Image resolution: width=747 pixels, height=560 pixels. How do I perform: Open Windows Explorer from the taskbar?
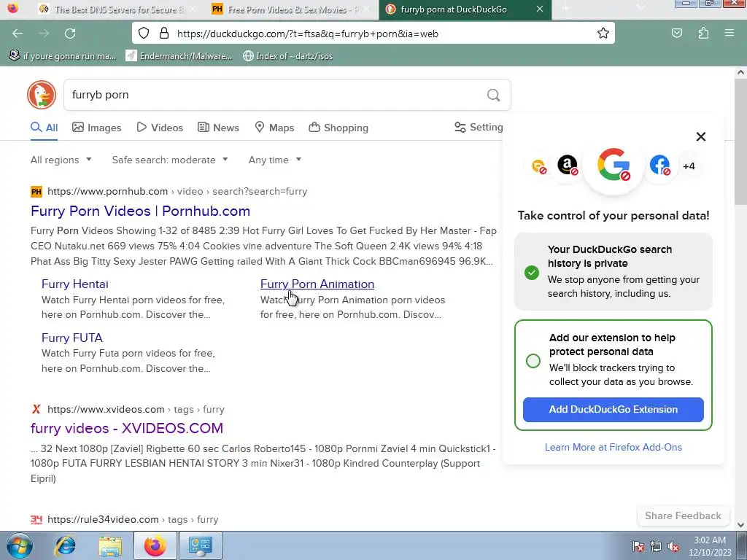click(x=111, y=545)
